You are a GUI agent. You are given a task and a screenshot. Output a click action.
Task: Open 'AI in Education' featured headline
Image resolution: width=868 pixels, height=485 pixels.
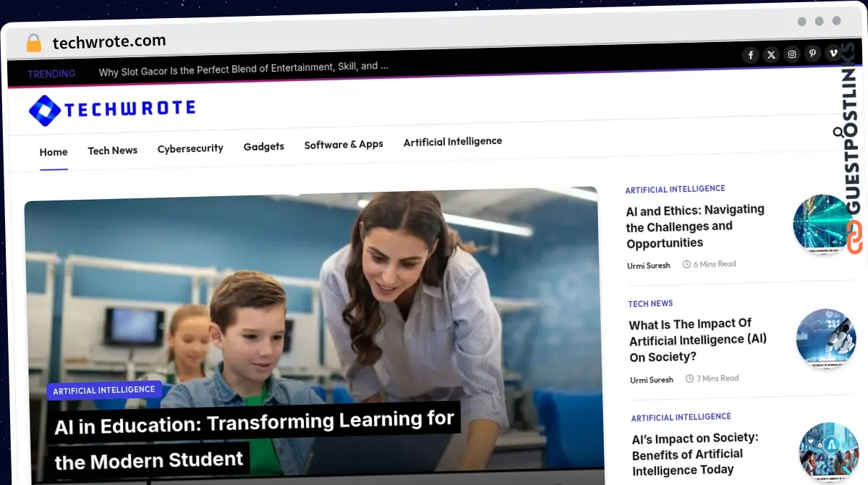point(254,439)
